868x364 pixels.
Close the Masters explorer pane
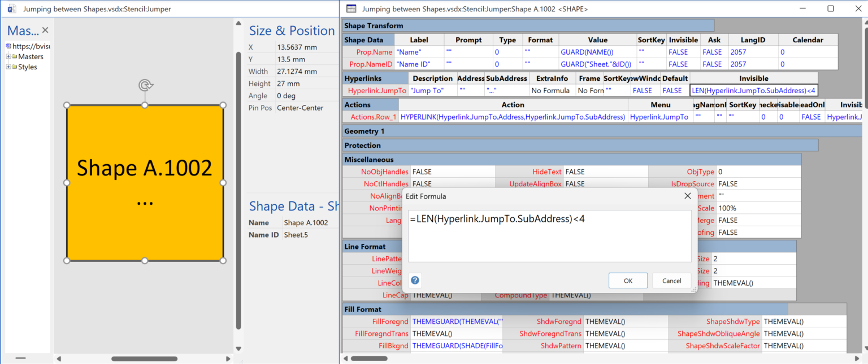pyautogui.click(x=45, y=30)
